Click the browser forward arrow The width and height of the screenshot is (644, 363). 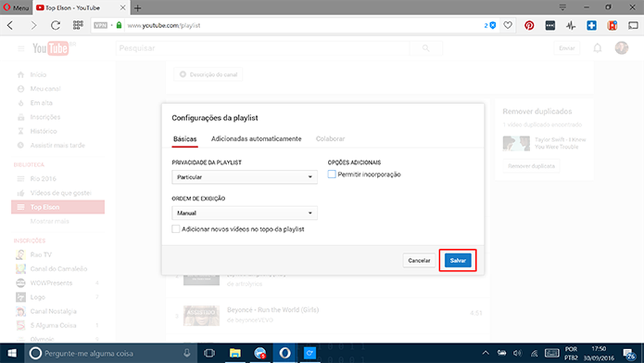pyautogui.click(x=33, y=26)
